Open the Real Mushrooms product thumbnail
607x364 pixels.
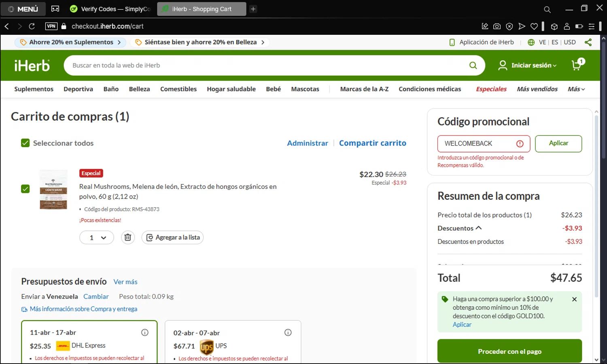[53, 190]
